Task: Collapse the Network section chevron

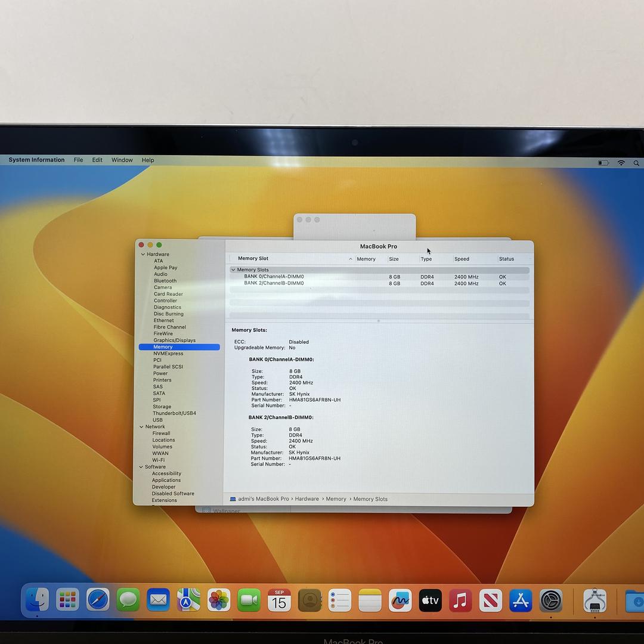Action: coord(141,427)
